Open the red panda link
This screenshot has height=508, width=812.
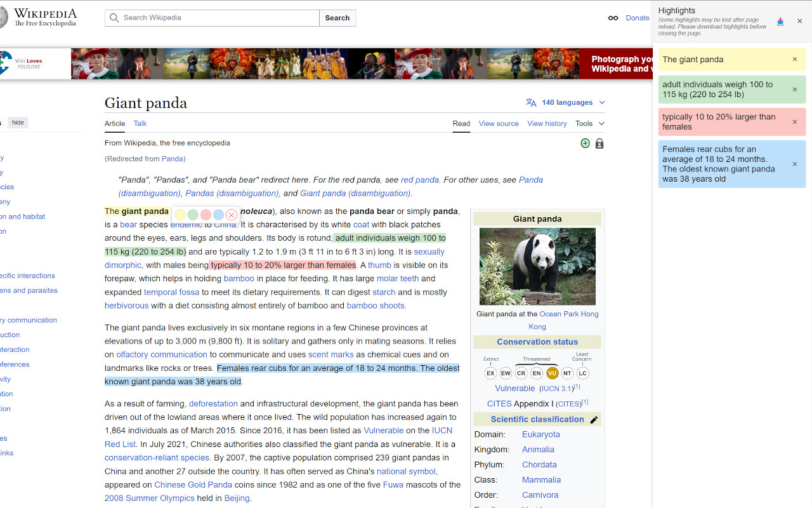pos(420,180)
